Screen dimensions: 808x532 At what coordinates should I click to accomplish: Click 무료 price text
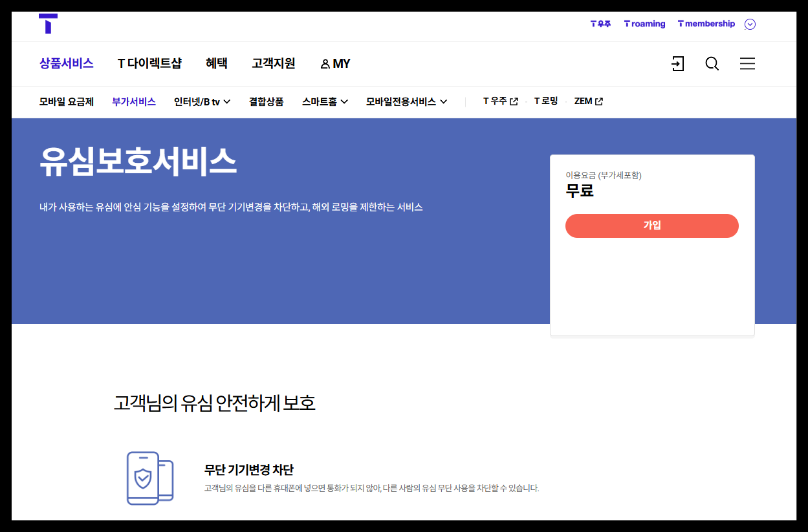(580, 191)
